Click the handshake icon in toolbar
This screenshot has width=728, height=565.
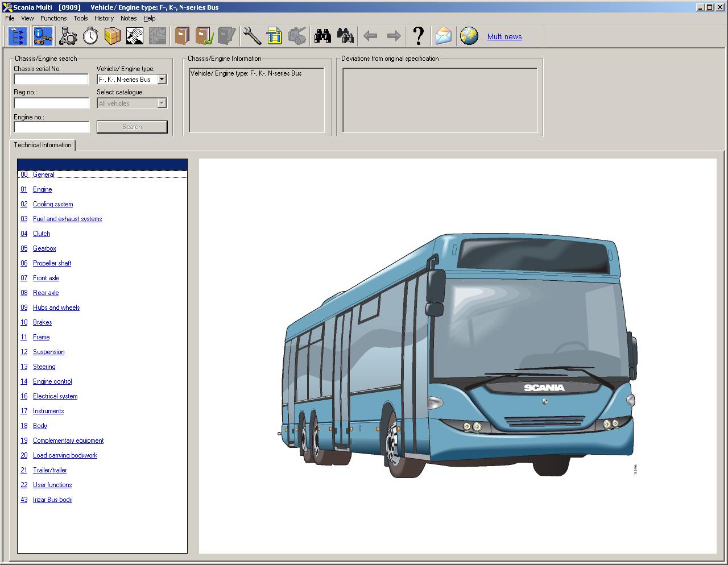click(x=135, y=36)
